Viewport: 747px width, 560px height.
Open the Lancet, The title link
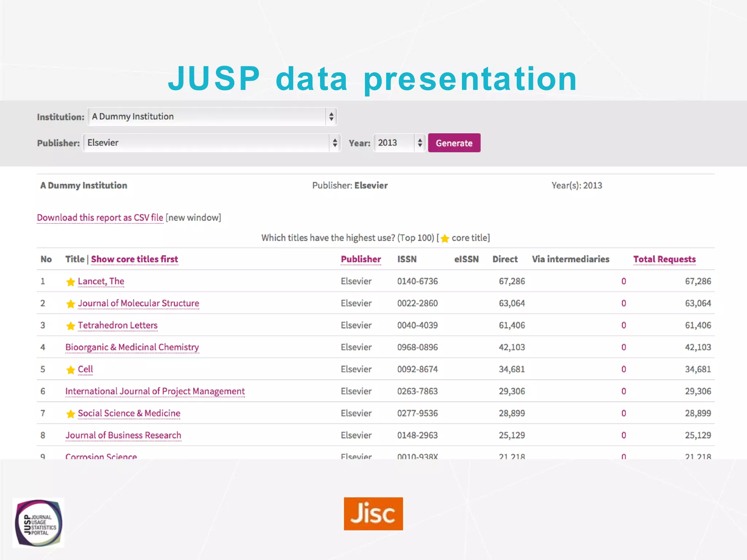(101, 281)
